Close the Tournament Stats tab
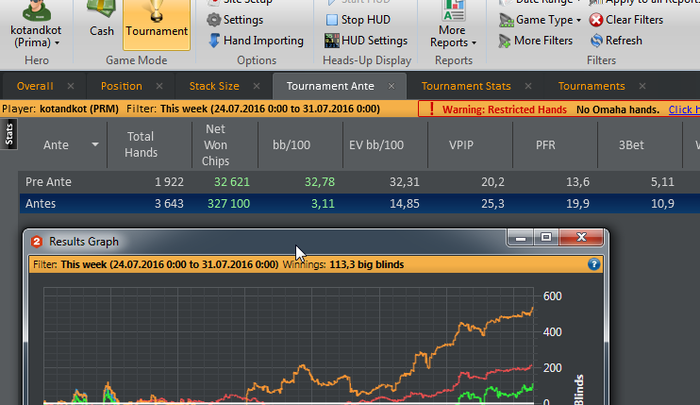 click(528, 86)
